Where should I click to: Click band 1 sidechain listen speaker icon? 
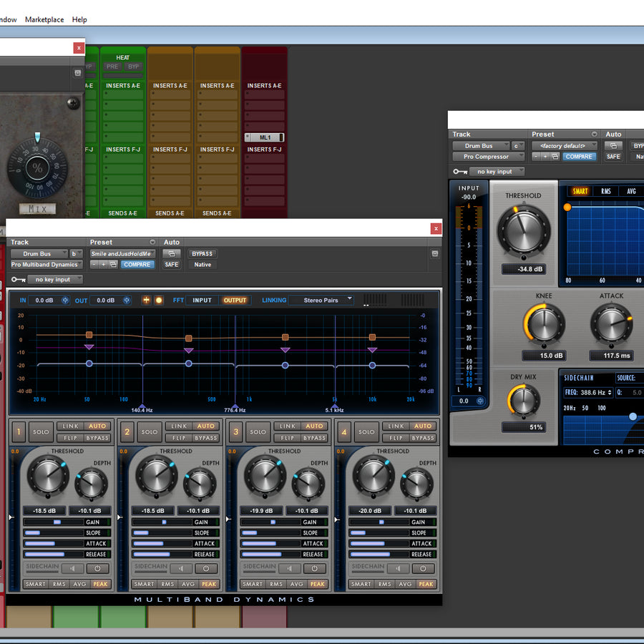click(x=72, y=569)
